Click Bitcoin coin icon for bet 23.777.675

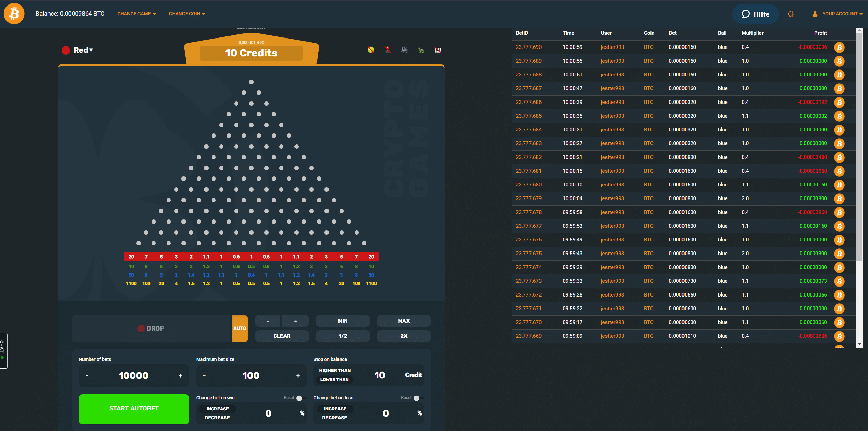click(x=839, y=254)
